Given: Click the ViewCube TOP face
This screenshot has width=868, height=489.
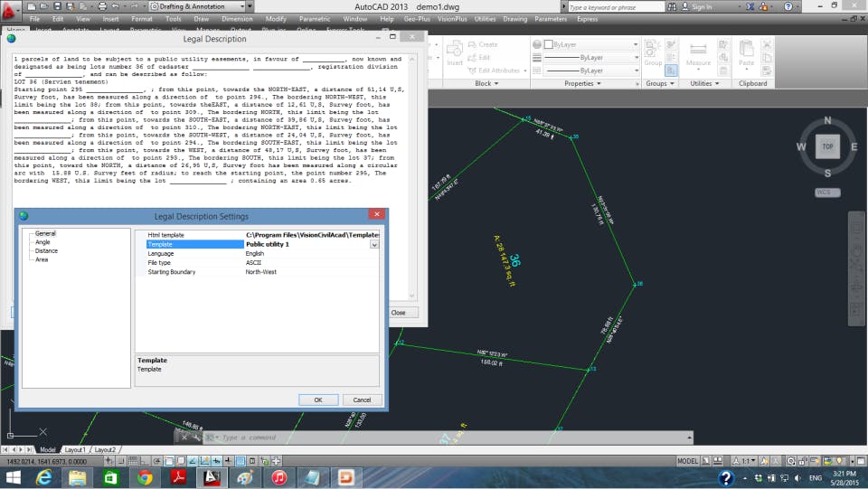Looking at the screenshot, I should pyautogui.click(x=826, y=146).
